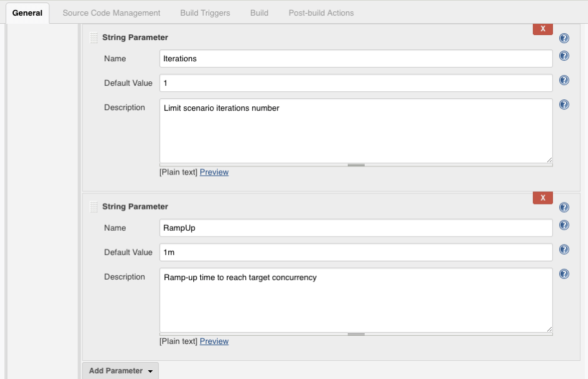
Task: Open help for Iterations Name field
Action: [x=564, y=56]
